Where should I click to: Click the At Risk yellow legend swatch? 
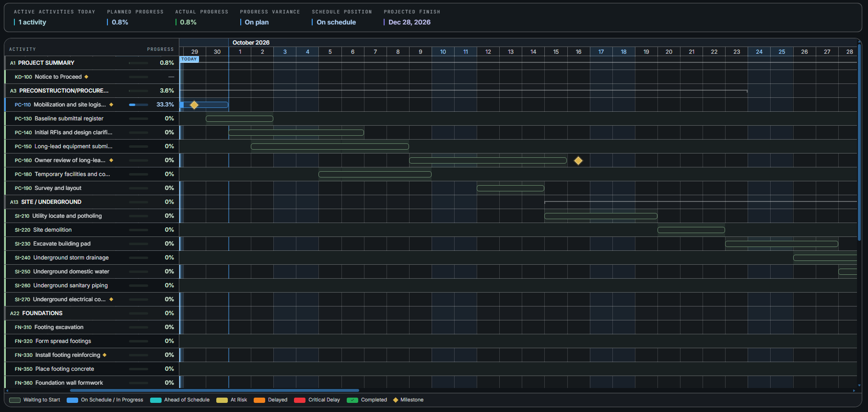tap(222, 400)
